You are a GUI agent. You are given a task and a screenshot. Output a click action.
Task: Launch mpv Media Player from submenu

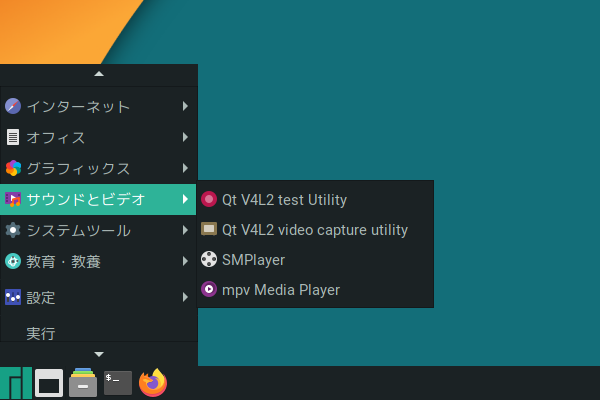click(316, 289)
